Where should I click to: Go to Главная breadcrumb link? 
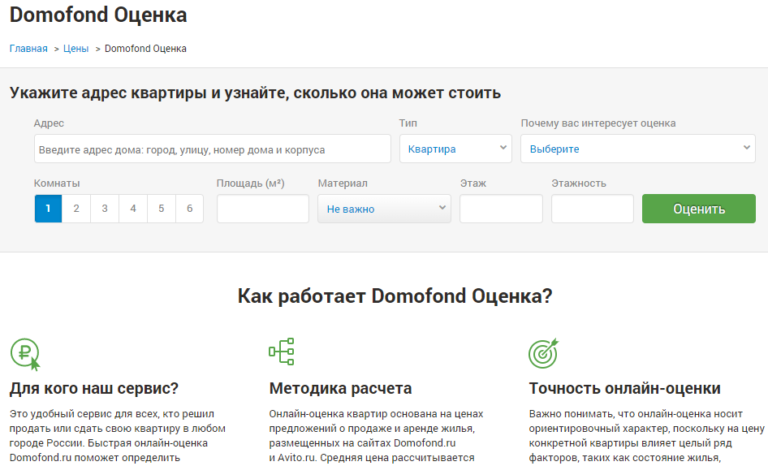[28, 49]
